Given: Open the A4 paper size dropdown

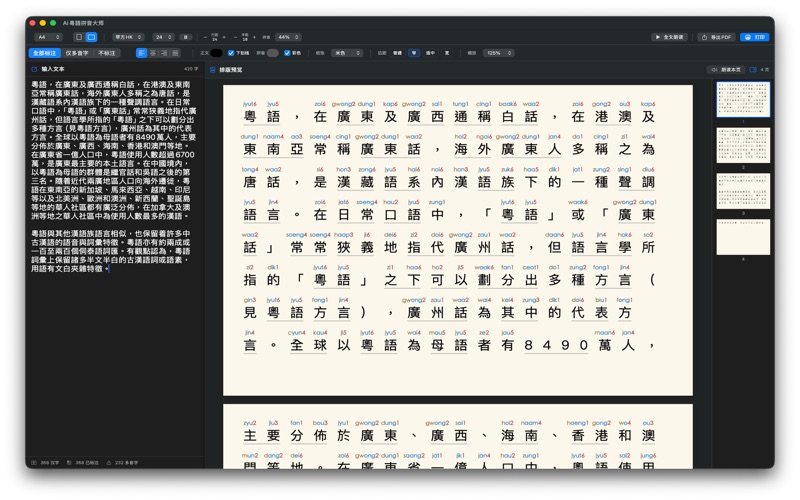Looking at the screenshot, I should coord(49,37).
